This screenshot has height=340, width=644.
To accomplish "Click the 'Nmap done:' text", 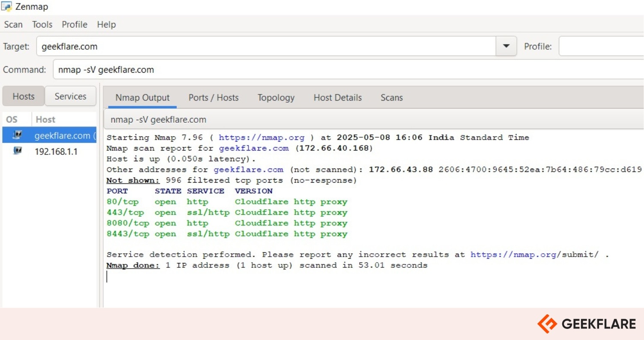I will point(133,265).
